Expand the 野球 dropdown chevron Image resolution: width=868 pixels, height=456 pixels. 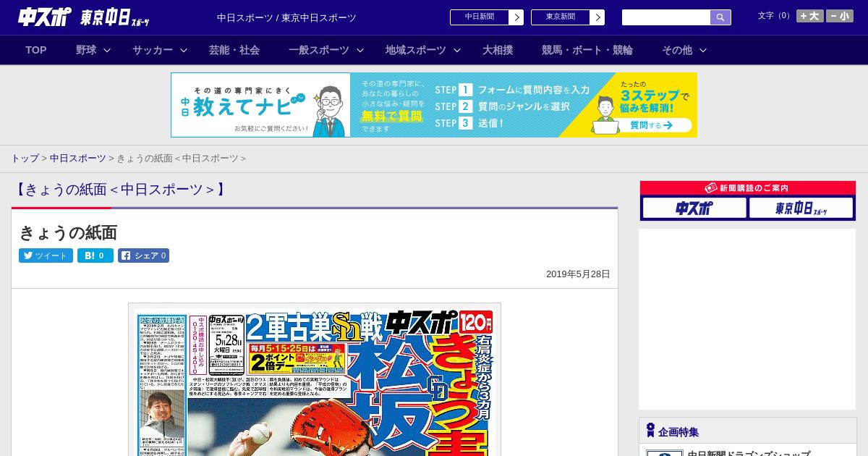(107, 50)
